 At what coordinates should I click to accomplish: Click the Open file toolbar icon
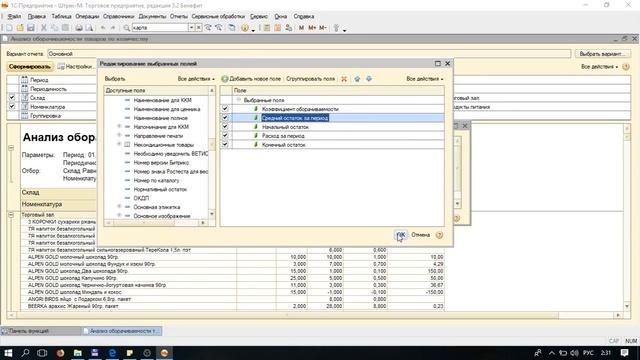pos(20,28)
